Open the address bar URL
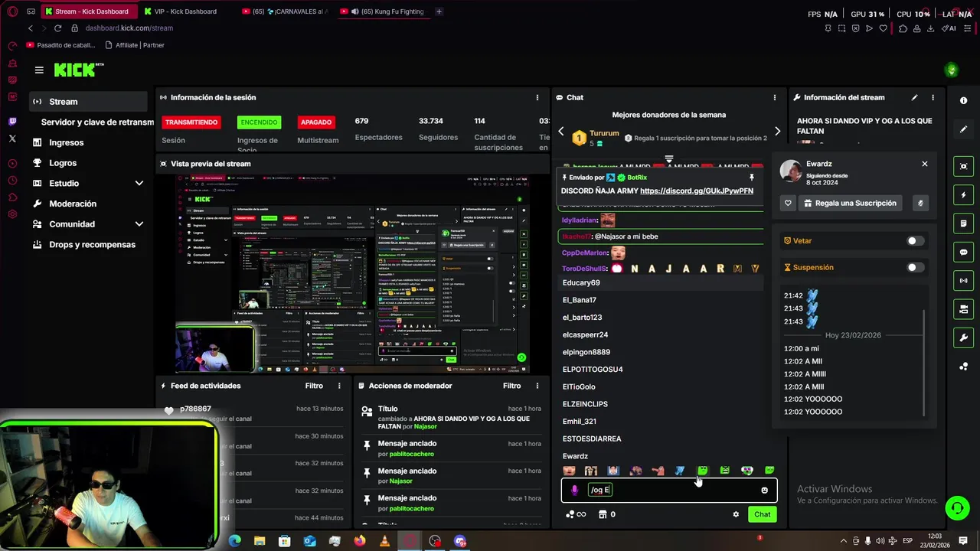Image resolution: width=980 pixels, height=551 pixels. tap(129, 28)
